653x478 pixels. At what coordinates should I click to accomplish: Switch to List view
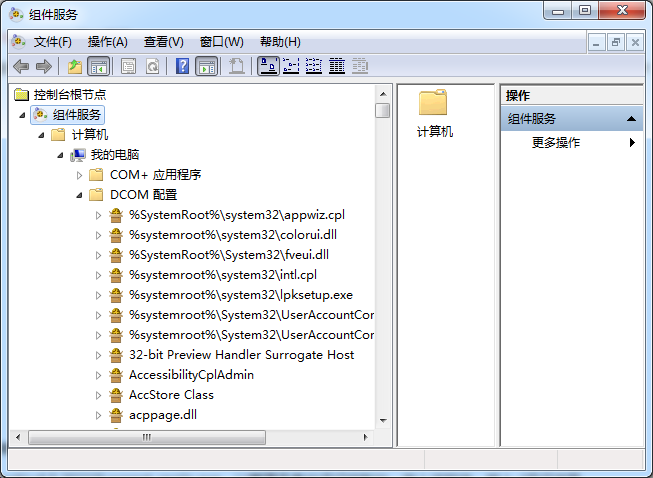coord(314,66)
